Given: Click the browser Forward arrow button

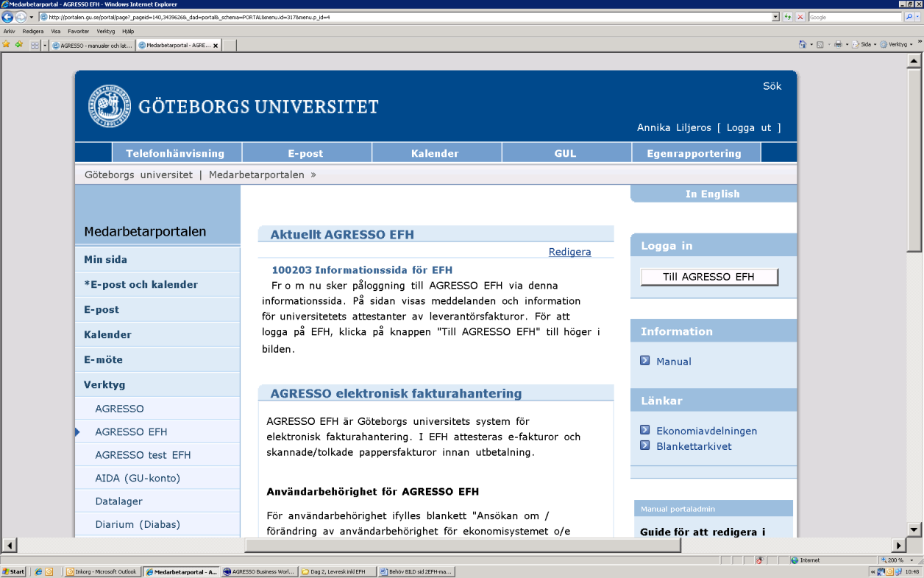Looking at the screenshot, I should [x=21, y=17].
